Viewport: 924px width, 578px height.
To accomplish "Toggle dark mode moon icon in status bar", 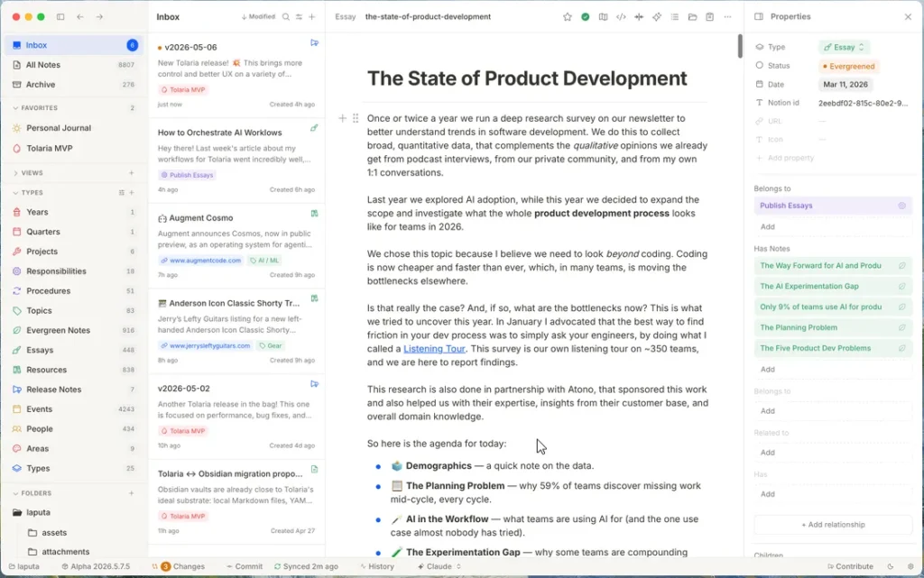I will 891,566.
